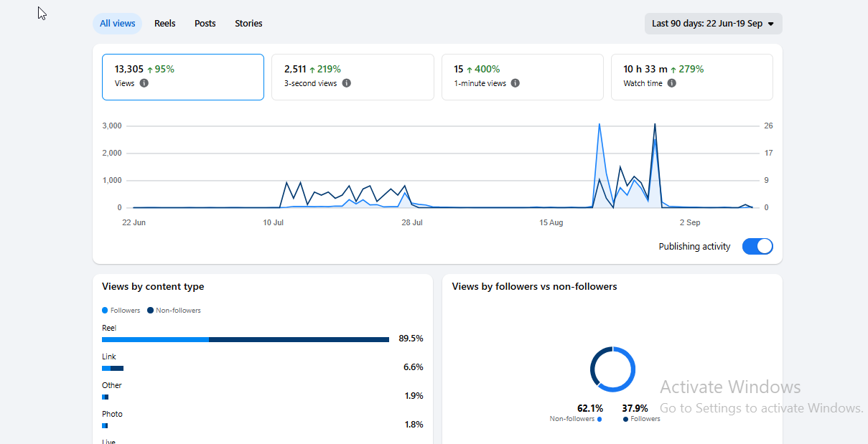Click the 15 Aug label on chart axis
Image resolution: width=868 pixels, height=444 pixels.
tap(551, 222)
